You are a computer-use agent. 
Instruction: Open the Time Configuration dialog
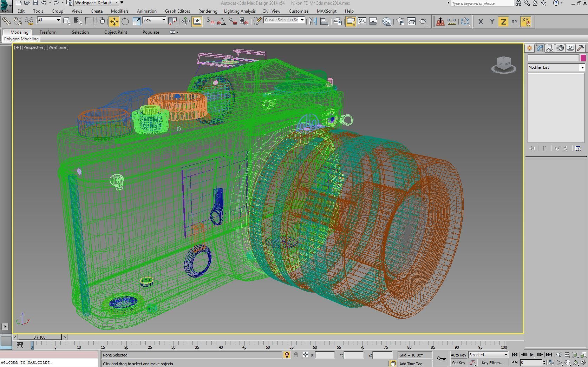click(551, 363)
